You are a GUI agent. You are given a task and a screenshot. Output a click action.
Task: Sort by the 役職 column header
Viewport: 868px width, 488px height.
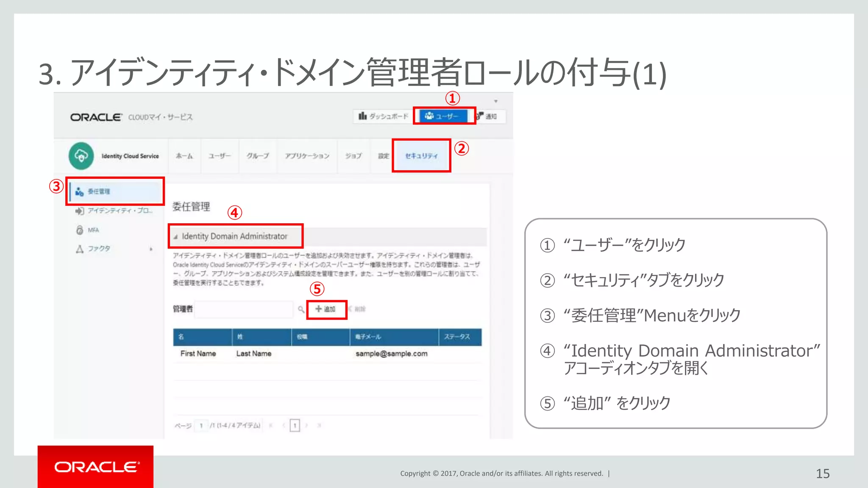(321, 337)
